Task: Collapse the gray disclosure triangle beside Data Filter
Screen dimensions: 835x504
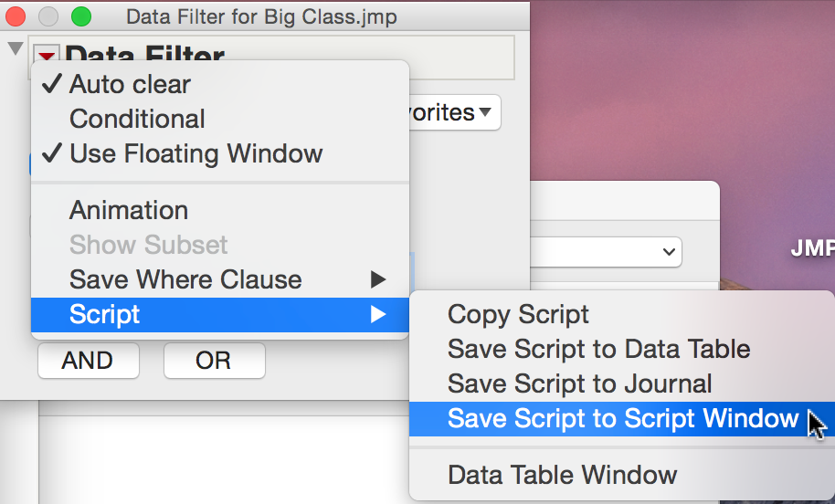Action: point(16,48)
